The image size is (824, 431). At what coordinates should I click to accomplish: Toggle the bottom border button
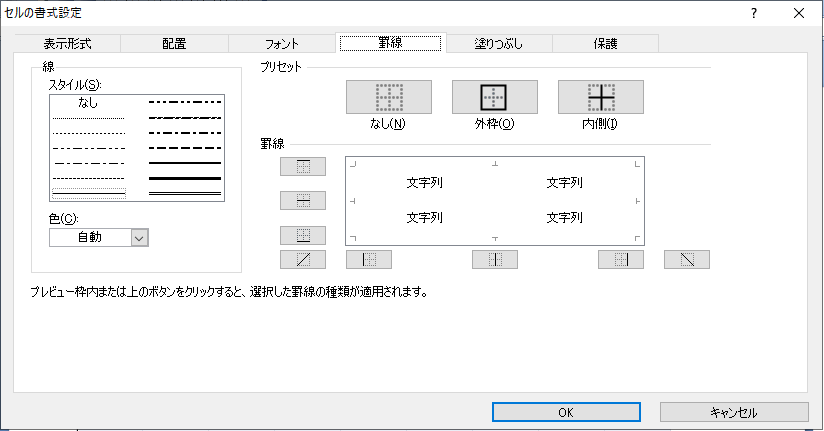tap(303, 235)
